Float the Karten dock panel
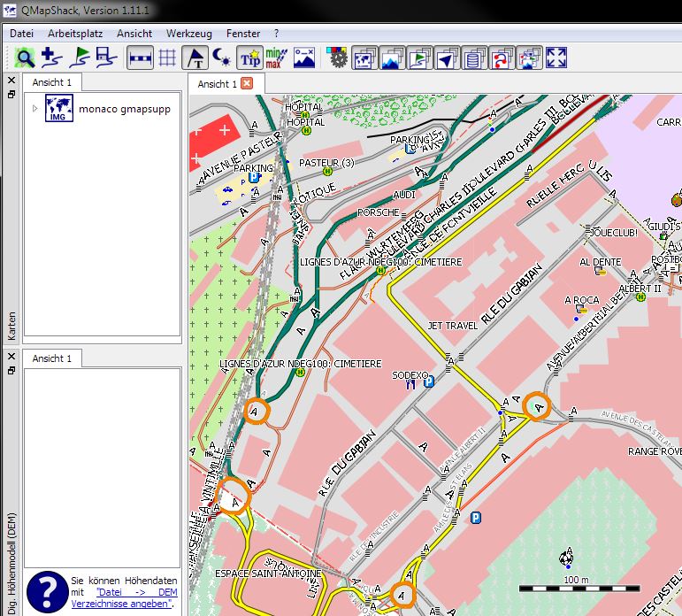 (11, 94)
